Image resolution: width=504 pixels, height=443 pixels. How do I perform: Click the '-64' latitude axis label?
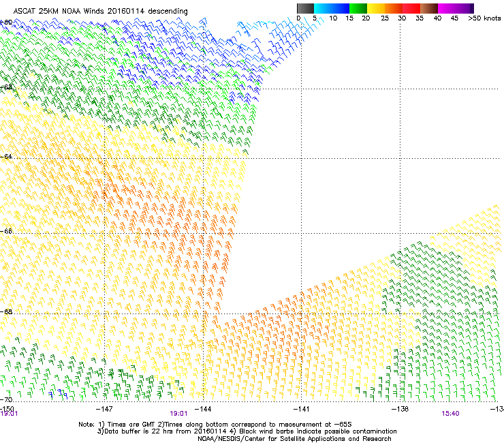point(6,157)
